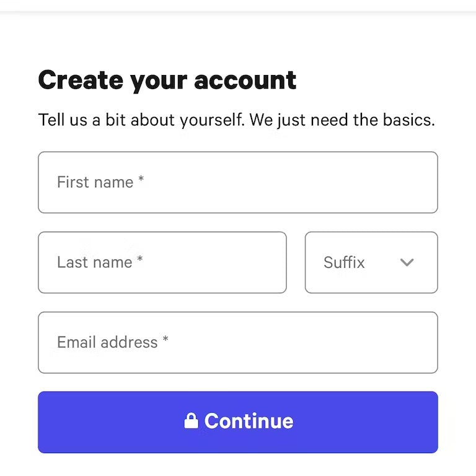This screenshot has height=476, width=476.
Task: Click the lock icon on Continue button
Action: tap(191, 421)
